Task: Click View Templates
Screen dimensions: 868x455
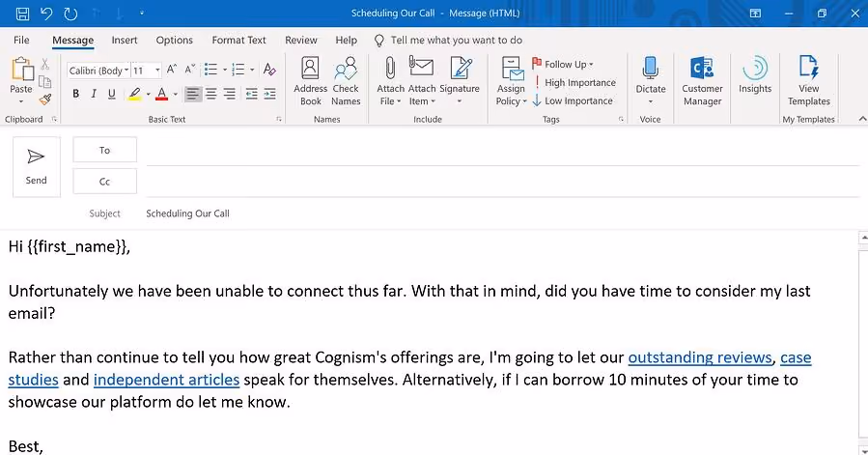Action: tap(809, 81)
